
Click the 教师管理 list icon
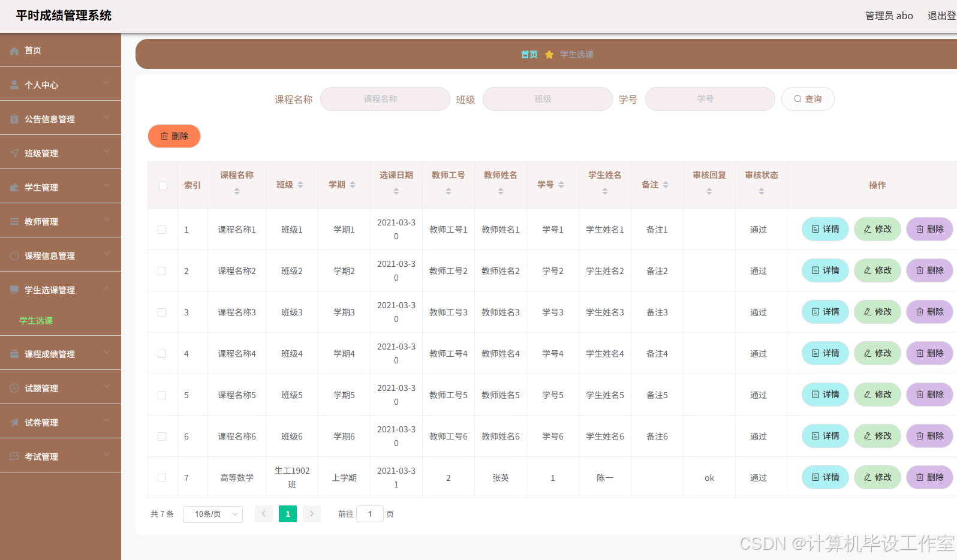(14, 222)
